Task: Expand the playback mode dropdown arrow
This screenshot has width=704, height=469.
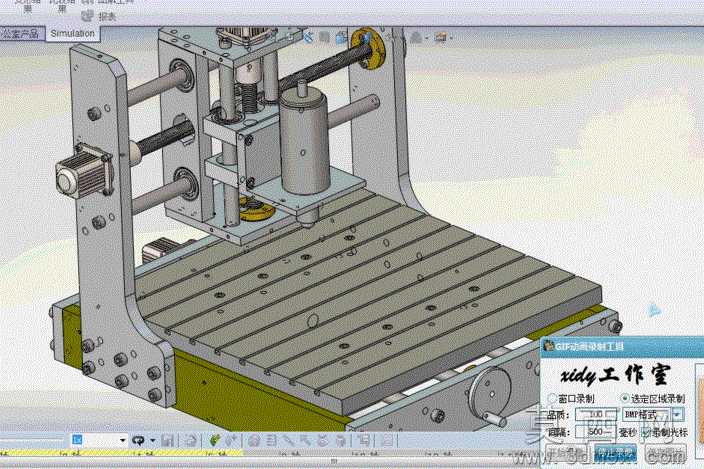Action: 153,440
